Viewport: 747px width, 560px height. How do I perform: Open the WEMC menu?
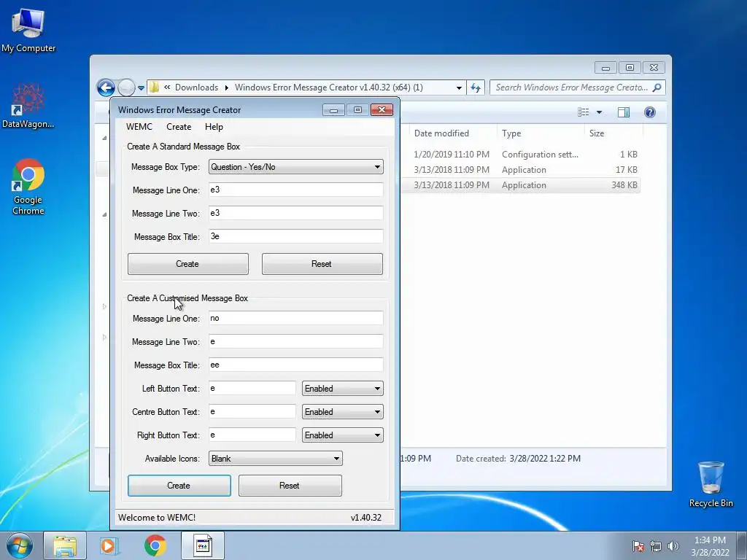[x=139, y=127]
